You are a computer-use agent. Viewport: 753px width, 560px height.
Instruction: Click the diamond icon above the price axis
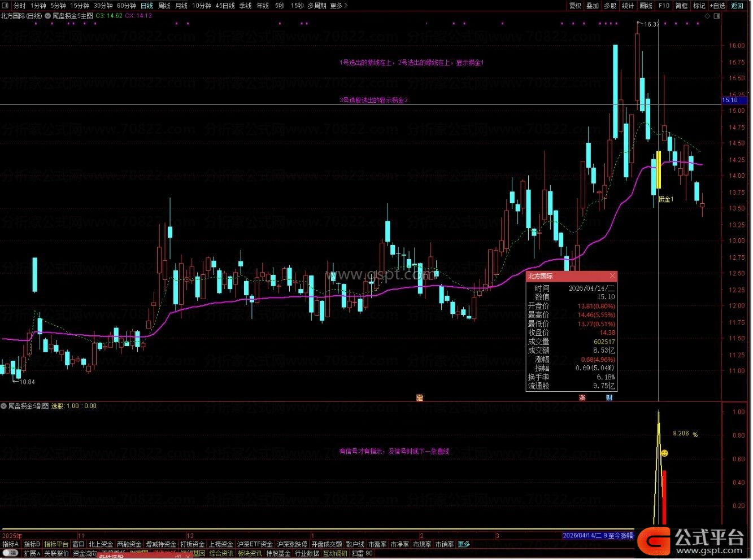tap(708, 16)
